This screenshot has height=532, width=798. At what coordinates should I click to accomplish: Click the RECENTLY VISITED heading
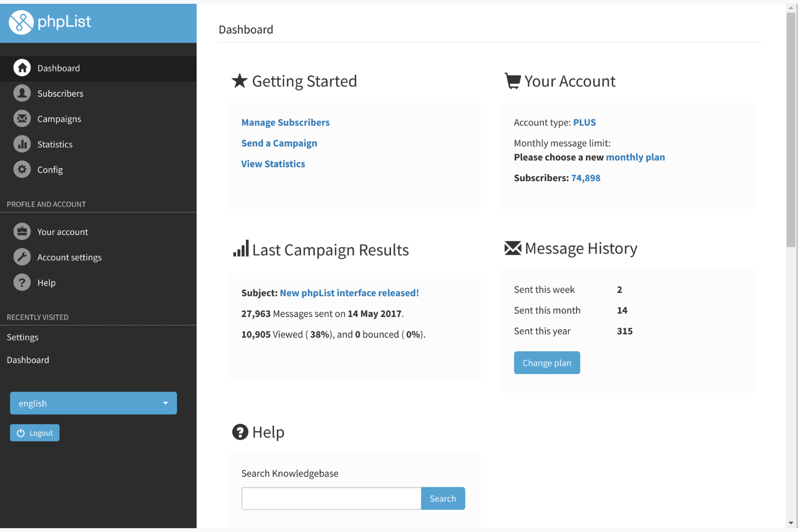coord(38,317)
